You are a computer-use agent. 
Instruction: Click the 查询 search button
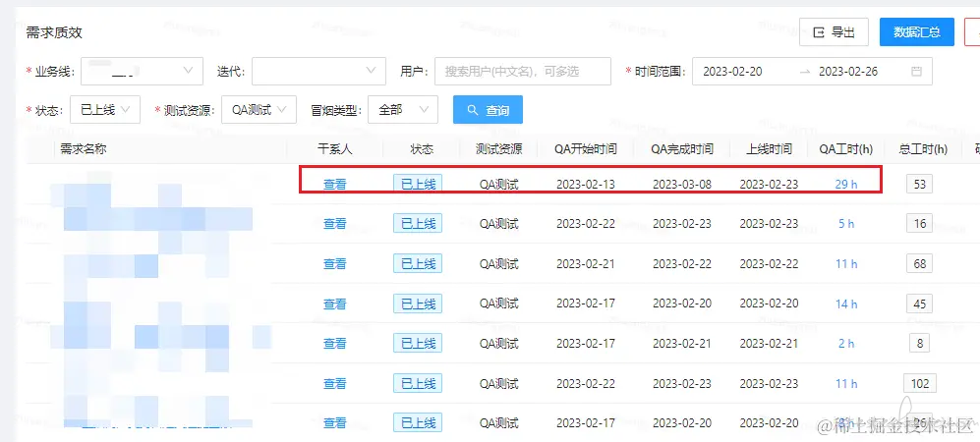[488, 110]
